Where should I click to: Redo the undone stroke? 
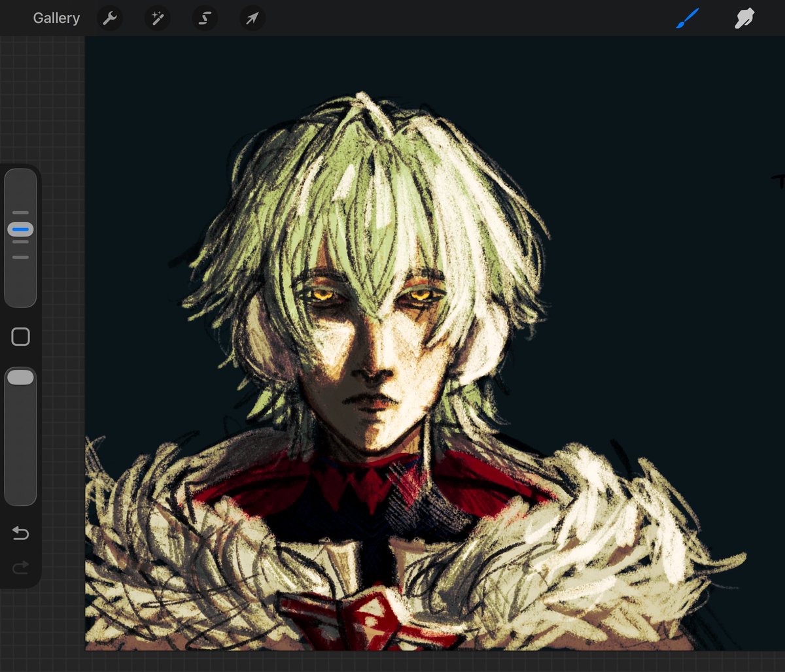click(x=20, y=567)
